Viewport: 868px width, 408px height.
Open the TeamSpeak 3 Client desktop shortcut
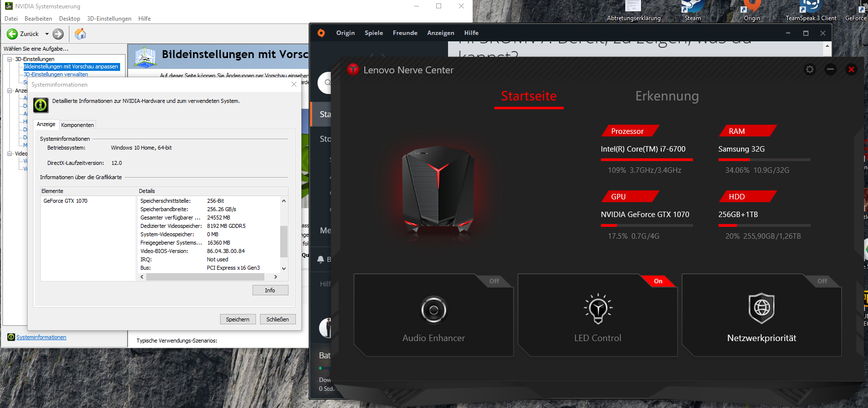tap(811, 11)
